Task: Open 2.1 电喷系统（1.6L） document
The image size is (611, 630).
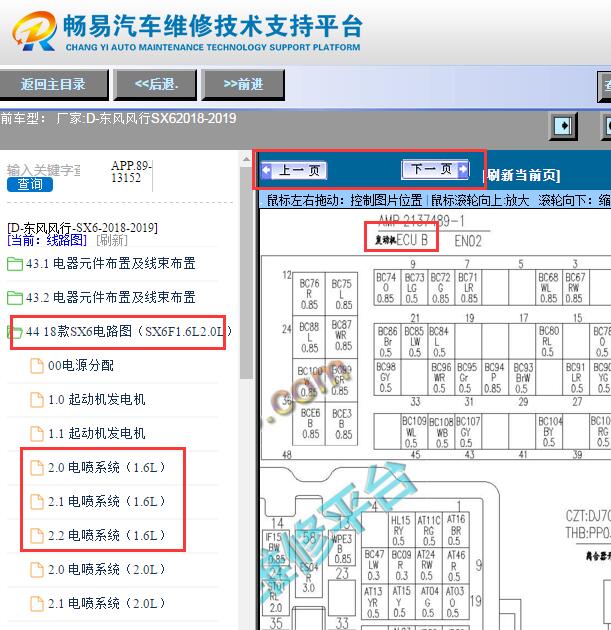Action: (x=106, y=501)
